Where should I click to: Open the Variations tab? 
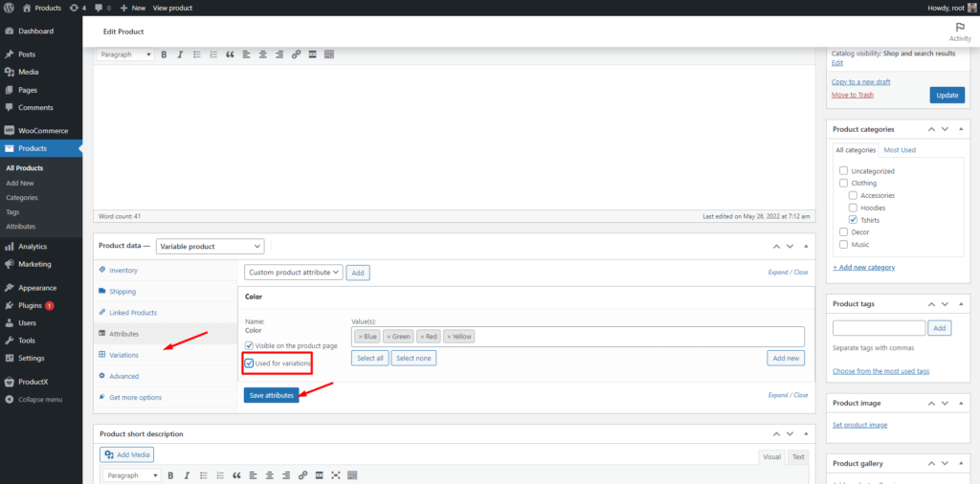[x=123, y=355]
